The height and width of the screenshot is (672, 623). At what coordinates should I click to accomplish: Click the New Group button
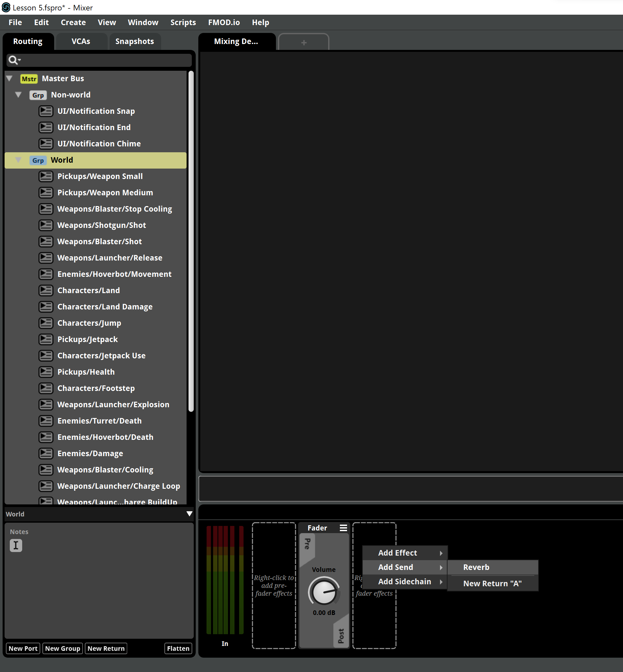coord(63,649)
